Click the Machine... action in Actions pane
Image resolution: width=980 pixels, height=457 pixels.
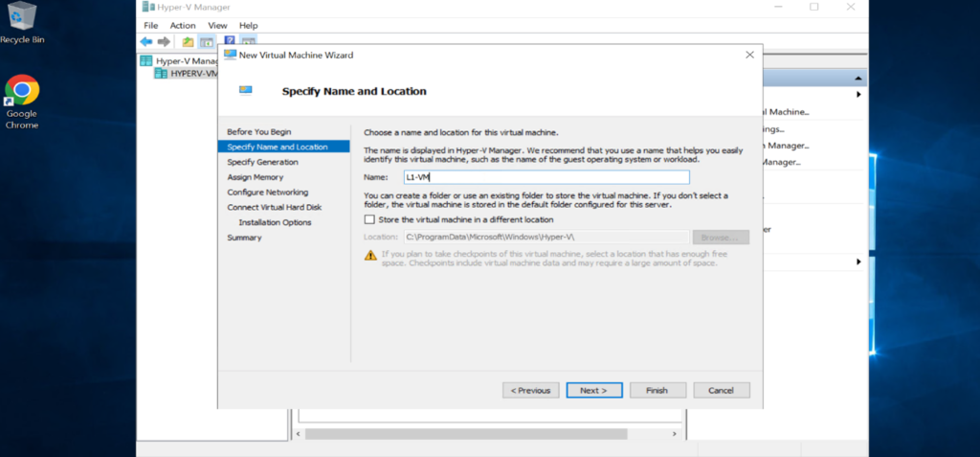pyautogui.click(x=787, y=111)
